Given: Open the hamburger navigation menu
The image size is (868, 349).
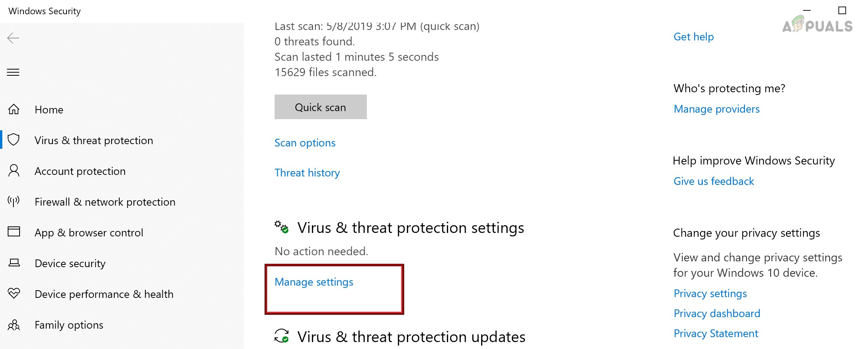Looking at the screenshot, I should click(x=13, y=72).
